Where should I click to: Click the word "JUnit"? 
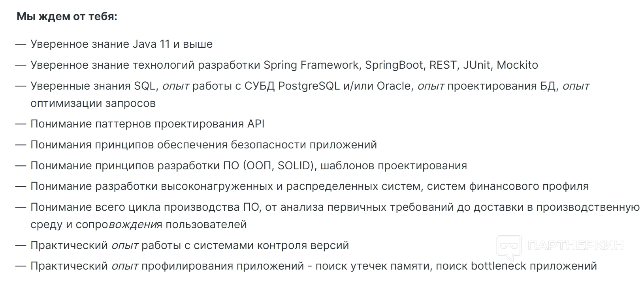point(476,65)
